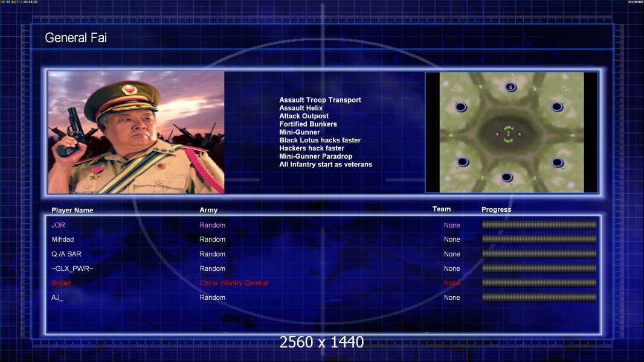Select the upper-right start position on minimap
The image size is (644, 362).
[x=557, y=107]
